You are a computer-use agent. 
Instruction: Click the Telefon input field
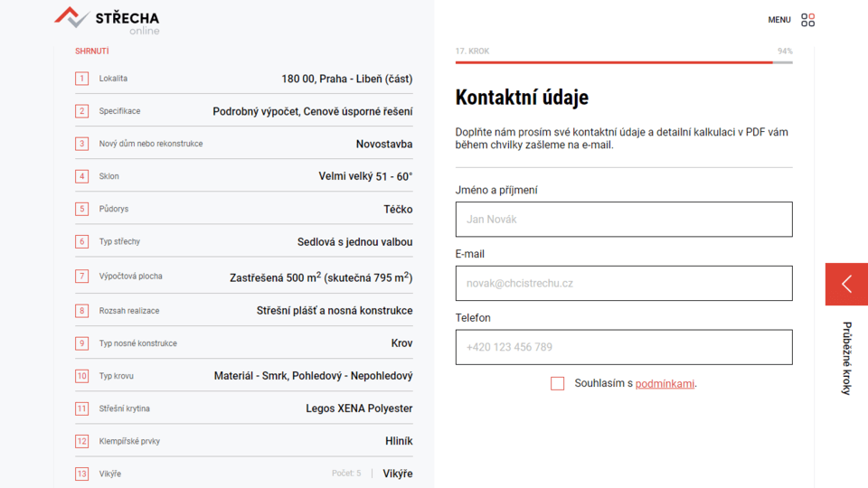click(624, 347)
